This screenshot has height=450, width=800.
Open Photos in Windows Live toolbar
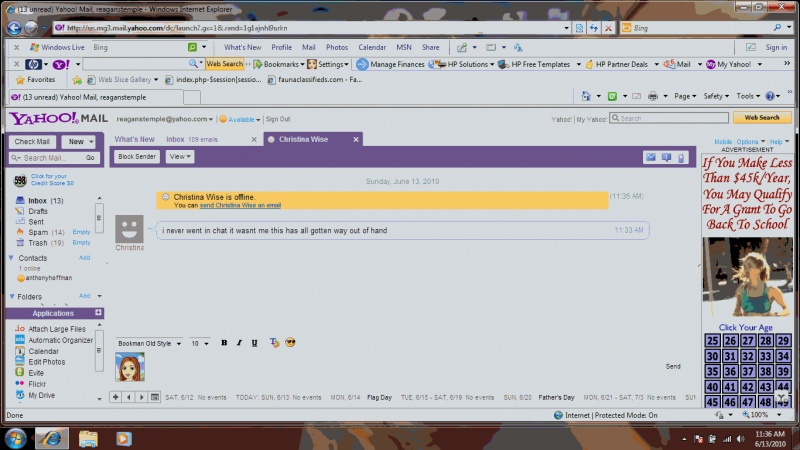point(337,47)
